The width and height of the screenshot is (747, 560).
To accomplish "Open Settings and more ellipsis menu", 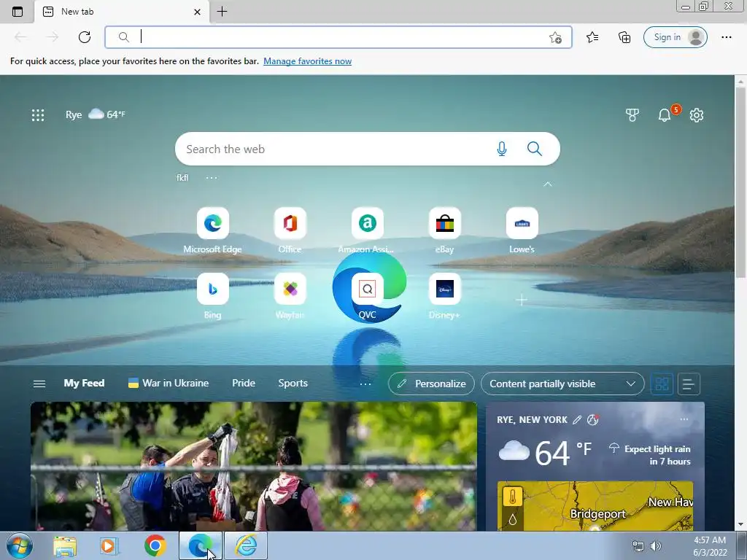I will (726, 37).
